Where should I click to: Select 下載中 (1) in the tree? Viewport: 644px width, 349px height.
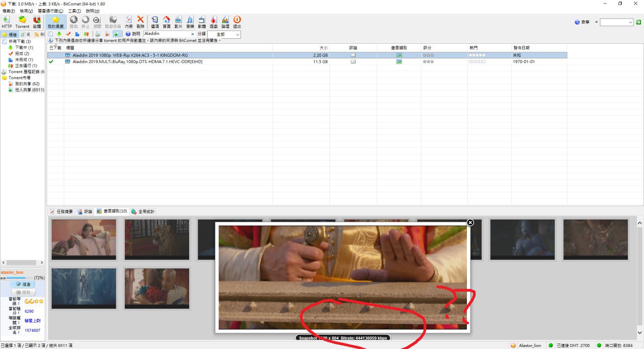21,47
